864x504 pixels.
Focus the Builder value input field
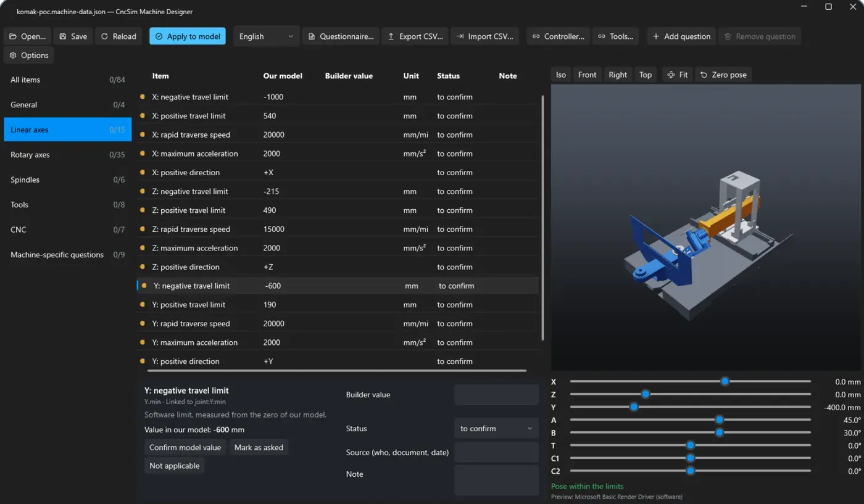click(x=496, y=395)
